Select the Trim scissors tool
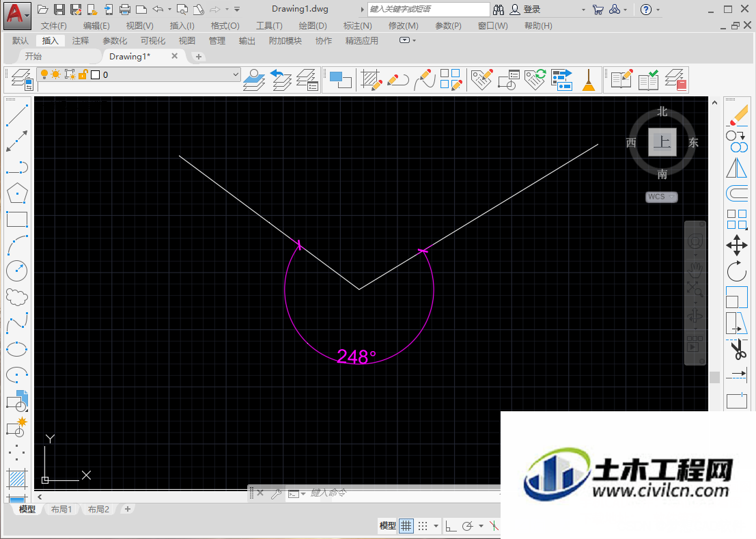 pyautogui.click(x=737, y=349)
